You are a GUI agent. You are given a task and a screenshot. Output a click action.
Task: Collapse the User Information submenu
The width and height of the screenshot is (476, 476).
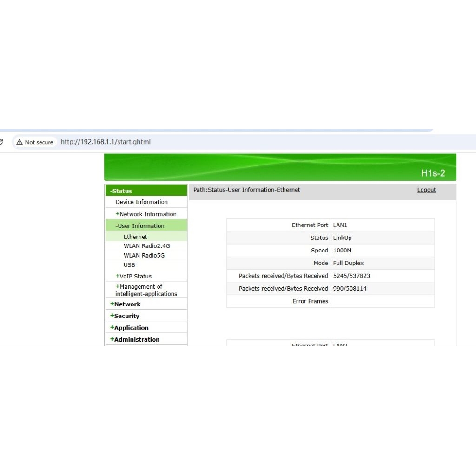pyautogui.click(x=140, y=226)
